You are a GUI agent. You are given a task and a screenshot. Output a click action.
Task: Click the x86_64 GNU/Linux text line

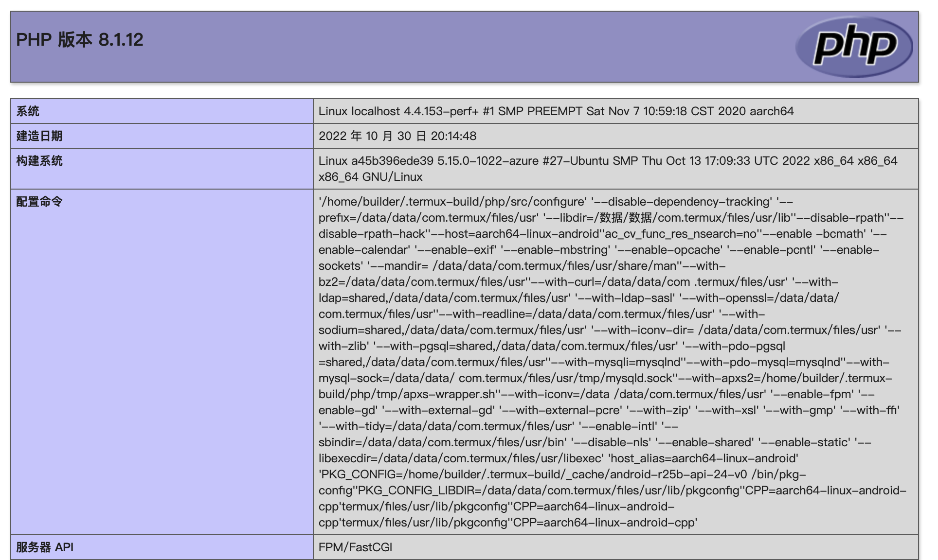click(370, 177)
